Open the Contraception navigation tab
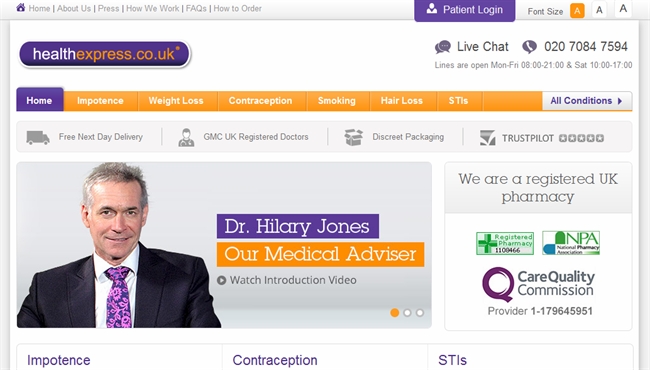The image size is (650, 370). pos(260,101)
